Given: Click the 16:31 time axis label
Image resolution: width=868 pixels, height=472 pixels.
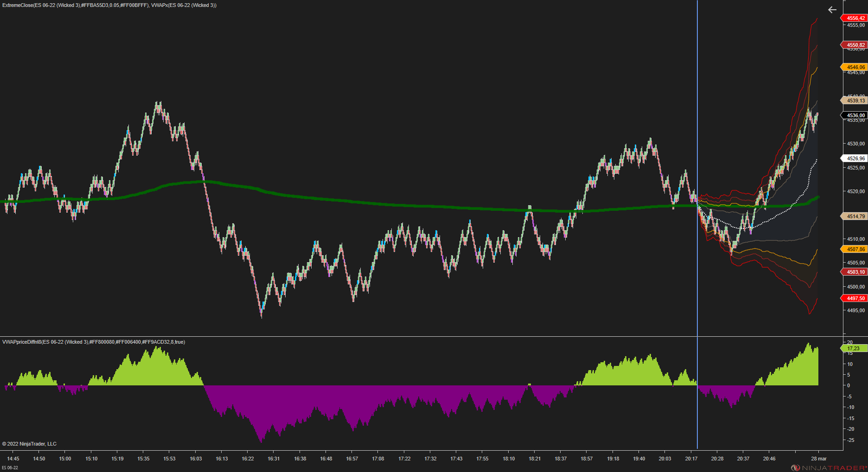Looking at the screenshot, I should (274, 459).
